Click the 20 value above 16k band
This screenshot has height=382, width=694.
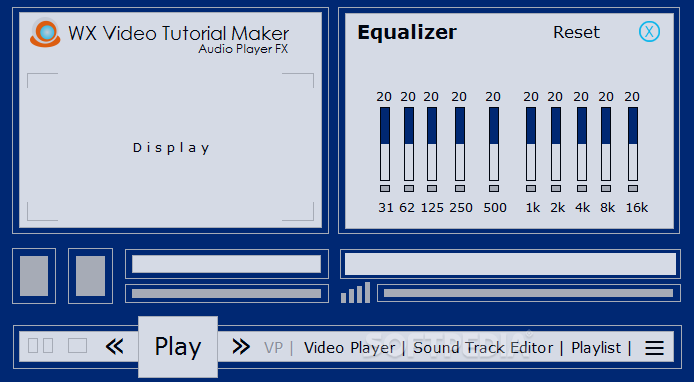point(632,96)
